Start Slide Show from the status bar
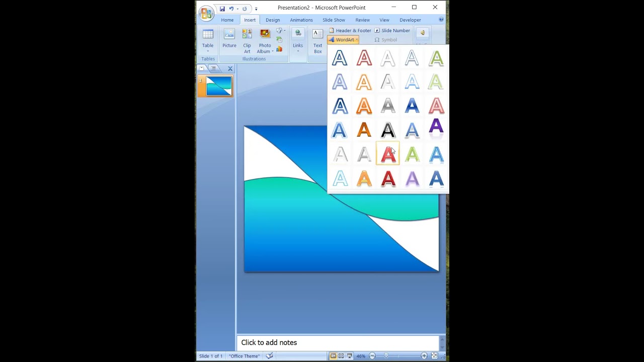 pyautogui.click(x=349, y=356)
